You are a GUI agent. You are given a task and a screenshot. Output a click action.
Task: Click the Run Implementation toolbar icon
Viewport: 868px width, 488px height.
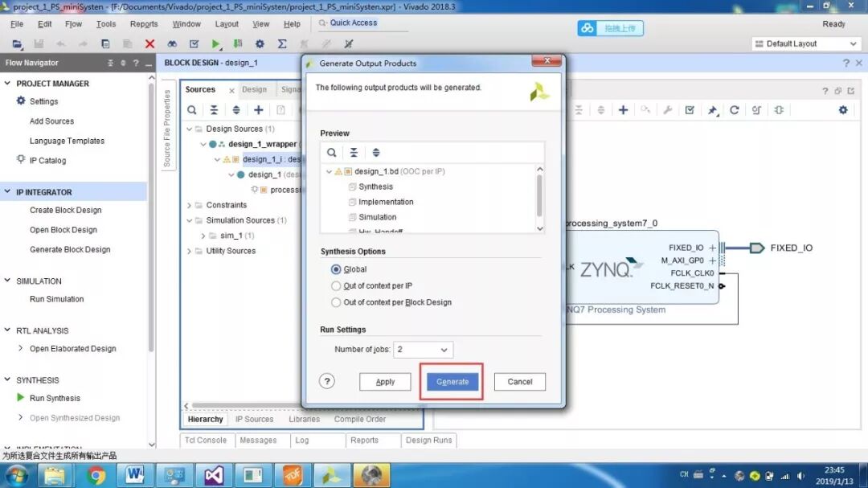tap(237, 43)
